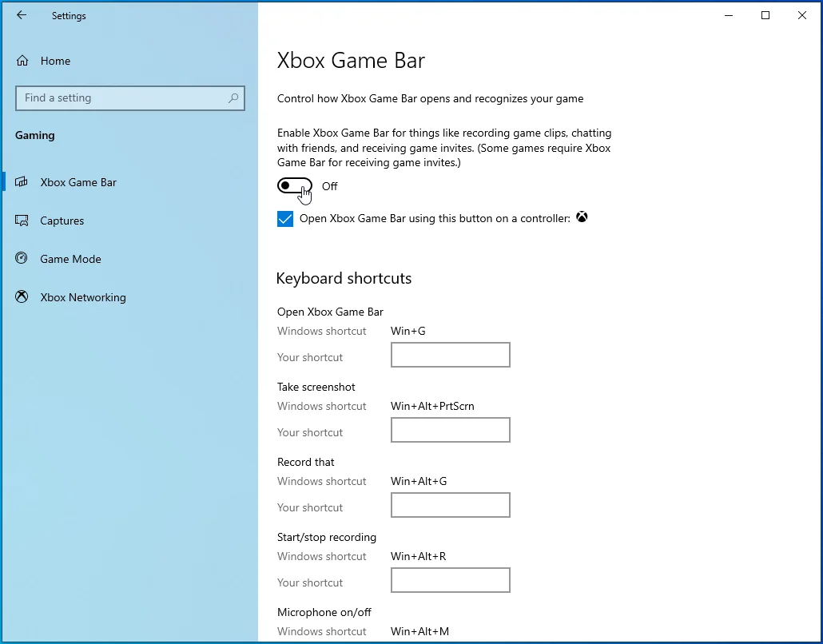Click the Xbox Game Bar page title
This screenshot has width=823, height=644.
pos(351,61)
